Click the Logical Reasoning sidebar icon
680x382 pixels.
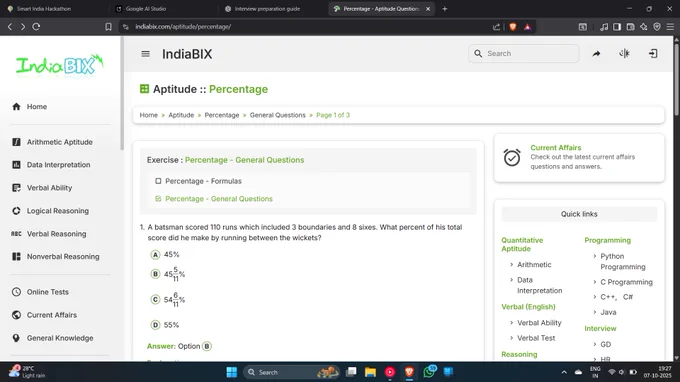[16, 211]
